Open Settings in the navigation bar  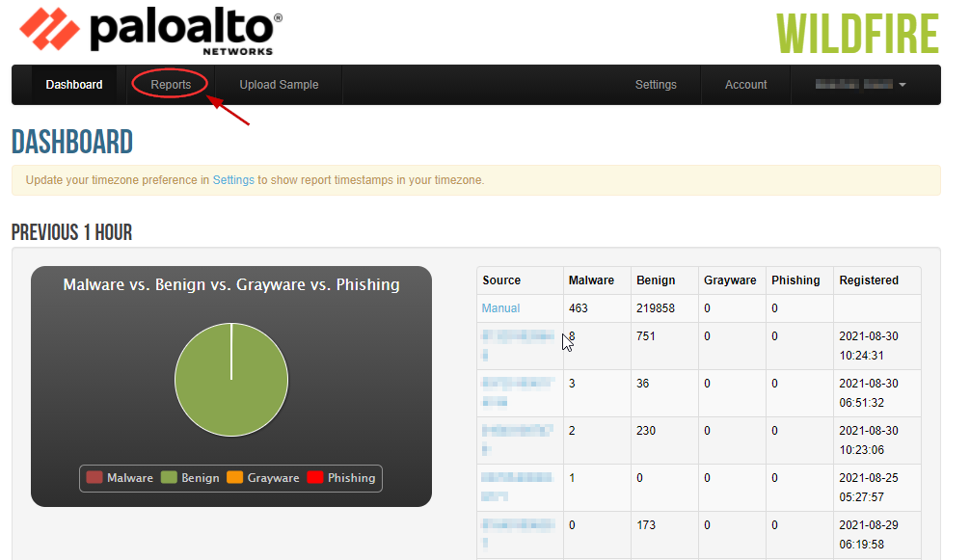pyautogui.click(x=656, y=85)
